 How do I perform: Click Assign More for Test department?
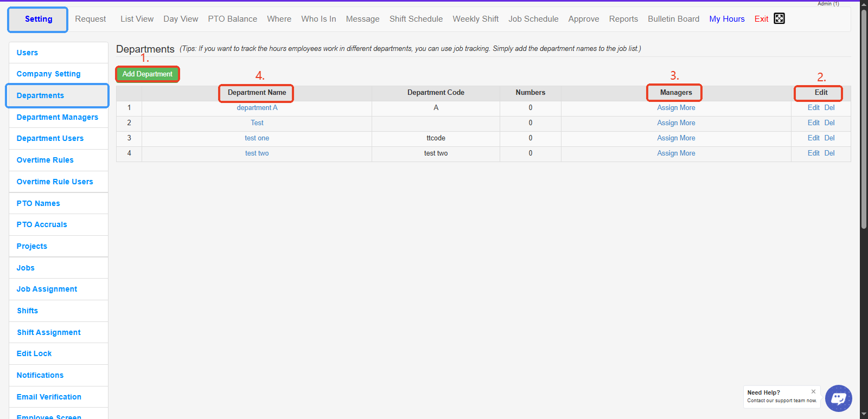pos(676,123)
